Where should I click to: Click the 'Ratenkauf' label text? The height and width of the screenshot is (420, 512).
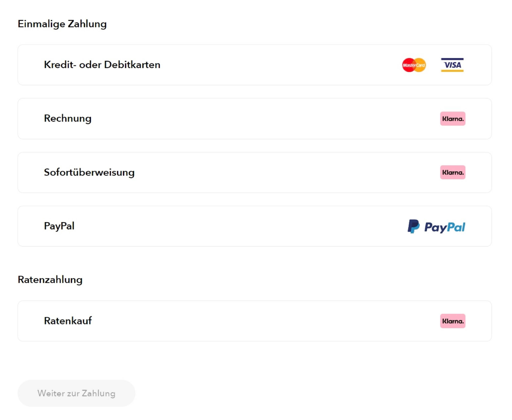(x=68, y=321)
